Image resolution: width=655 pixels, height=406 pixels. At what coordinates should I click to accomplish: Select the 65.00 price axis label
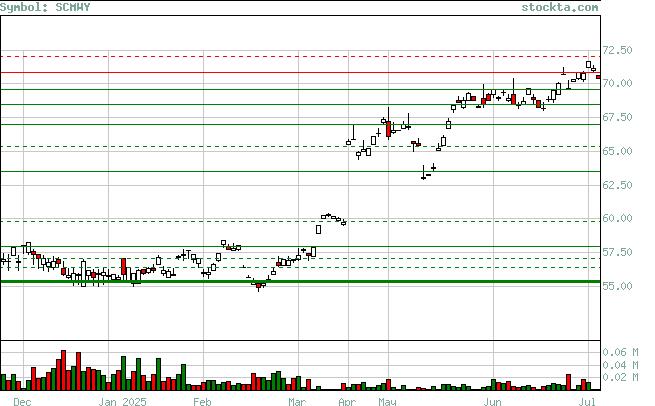coord(617,151)
